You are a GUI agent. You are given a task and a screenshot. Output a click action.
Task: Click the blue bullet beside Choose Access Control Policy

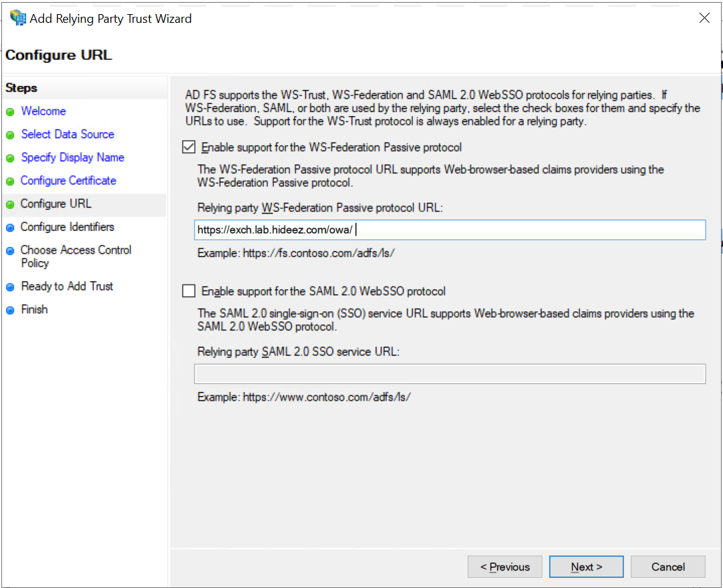(10, 251)
